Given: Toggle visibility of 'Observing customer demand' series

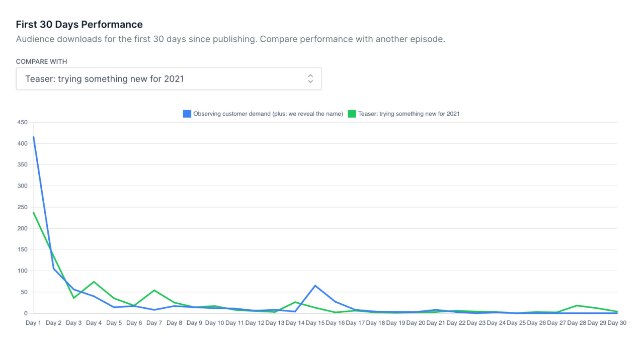Looking at the screenshot, I should 264,114.
